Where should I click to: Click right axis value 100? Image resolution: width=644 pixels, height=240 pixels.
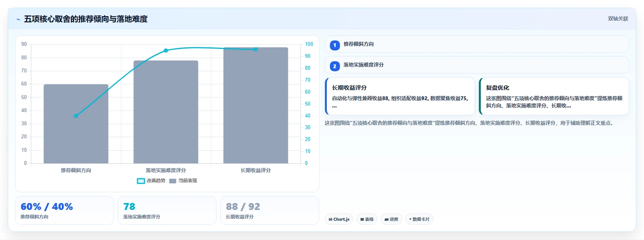click(x=309, y=44)
